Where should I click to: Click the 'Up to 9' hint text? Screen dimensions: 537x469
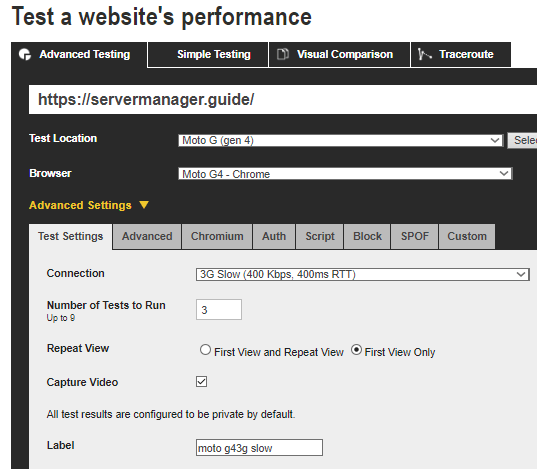(x=61, y=318)
